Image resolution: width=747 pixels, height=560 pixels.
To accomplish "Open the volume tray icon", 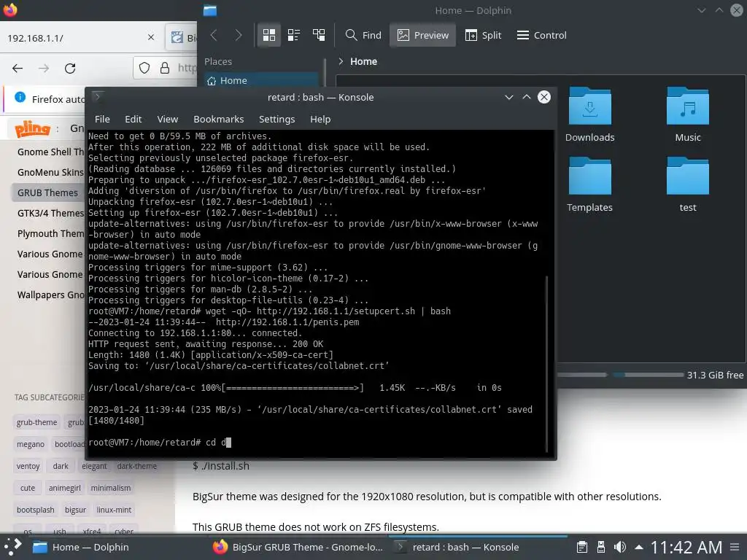I will 620,547.
